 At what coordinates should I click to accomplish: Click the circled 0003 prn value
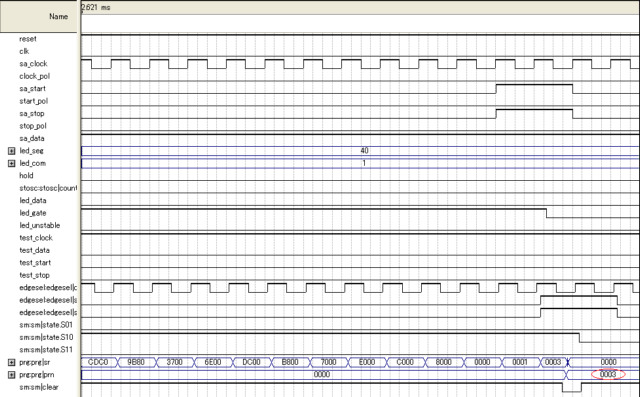[x=608, y=374]
